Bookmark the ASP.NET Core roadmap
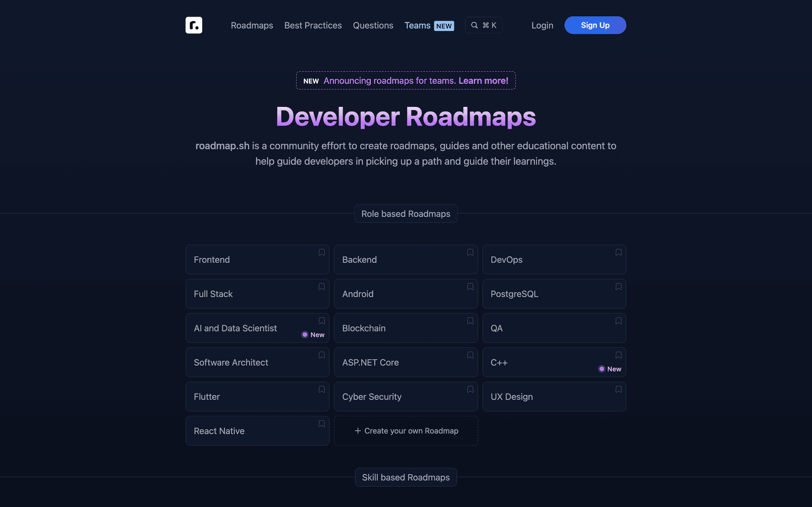 pos(470,355)
